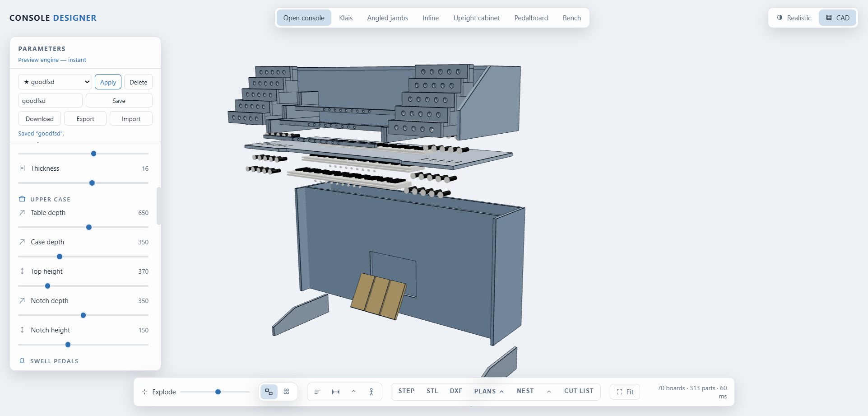Click the Top height value 370
The image size is (868, 416).
point(143,271)
